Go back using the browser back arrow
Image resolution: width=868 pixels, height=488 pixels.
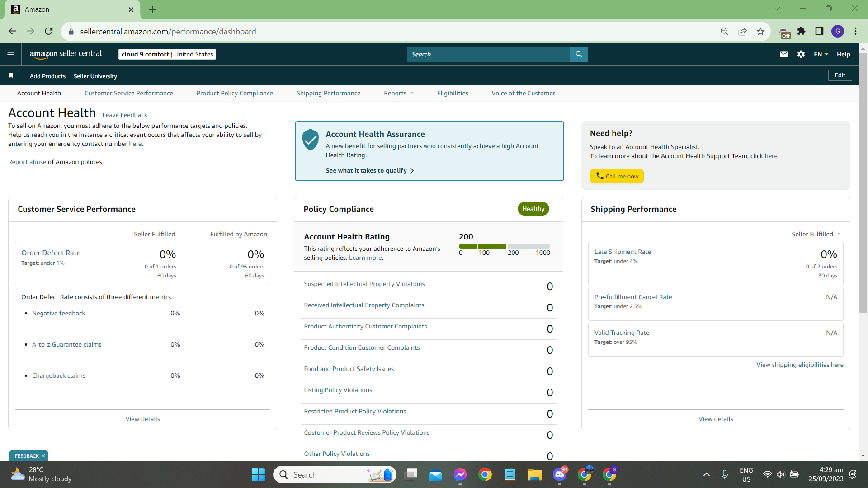(12, 31)
